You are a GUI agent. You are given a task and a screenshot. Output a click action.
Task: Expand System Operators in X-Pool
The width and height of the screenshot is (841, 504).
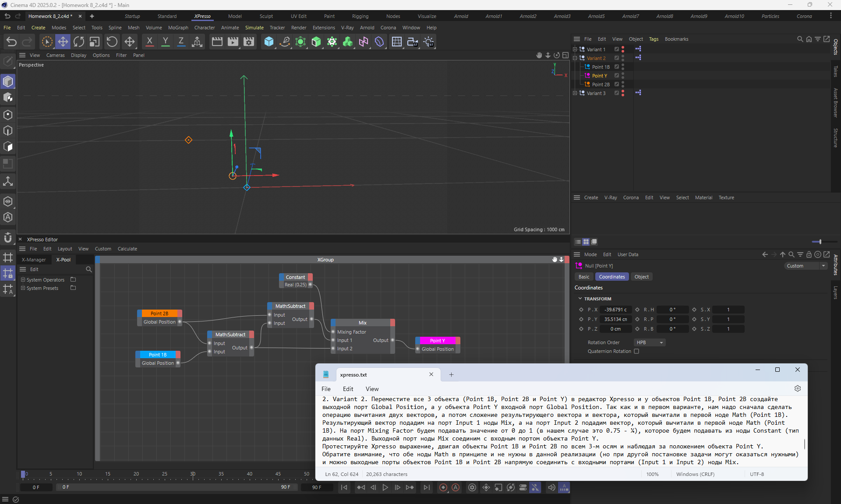[x=23, y=280]
